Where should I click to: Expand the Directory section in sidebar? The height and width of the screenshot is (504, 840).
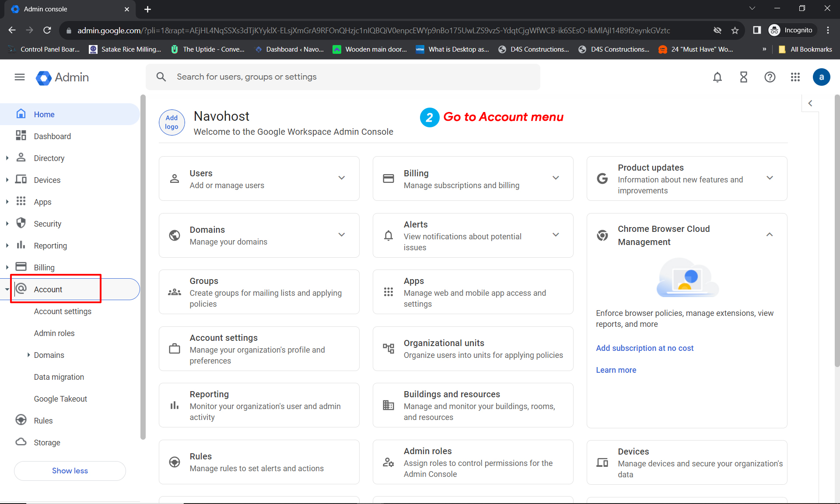pos(7,158)
